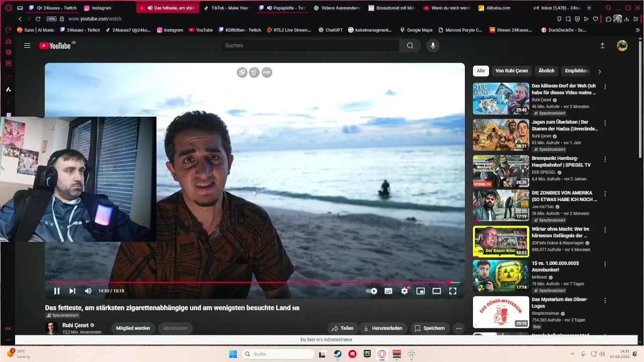The image size is (644, 362).
Task: Take a snapshot with the Opera snapshot icon
Action: tap(568, 19)
